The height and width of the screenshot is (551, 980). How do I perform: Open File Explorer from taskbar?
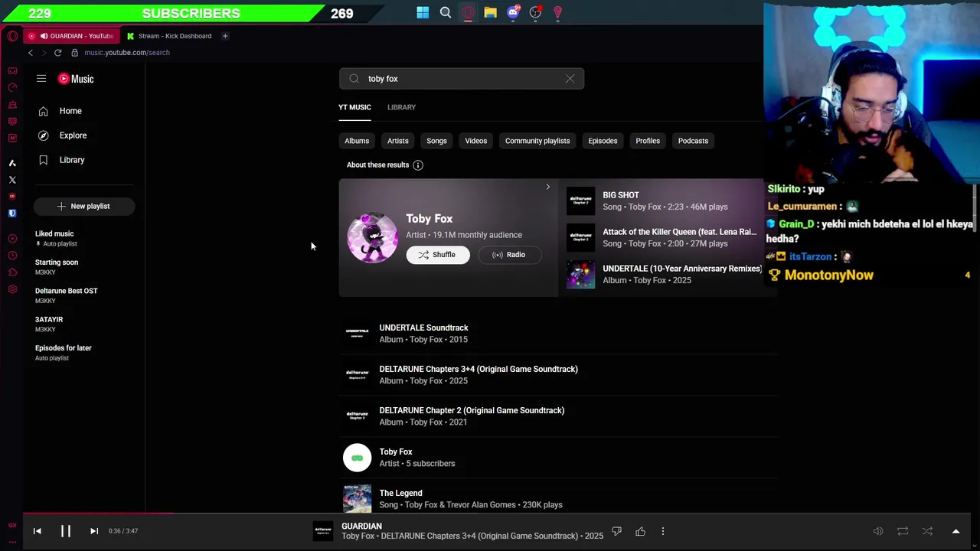coord(490,12)
